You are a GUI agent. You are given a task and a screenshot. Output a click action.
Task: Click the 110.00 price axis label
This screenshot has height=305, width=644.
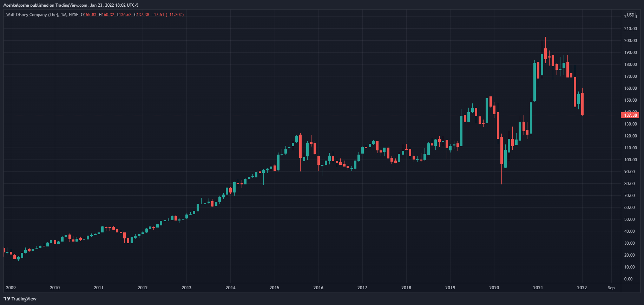pos(630,148)
